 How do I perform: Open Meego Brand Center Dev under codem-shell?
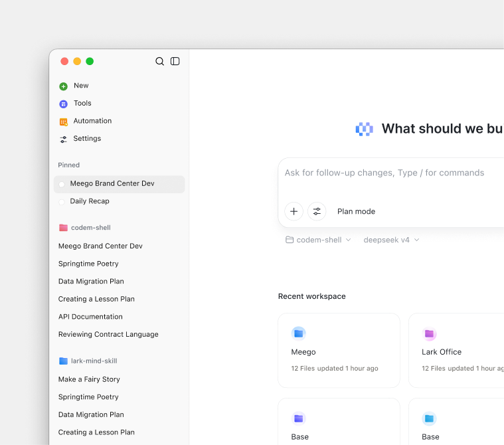click(x=100, y=246)
